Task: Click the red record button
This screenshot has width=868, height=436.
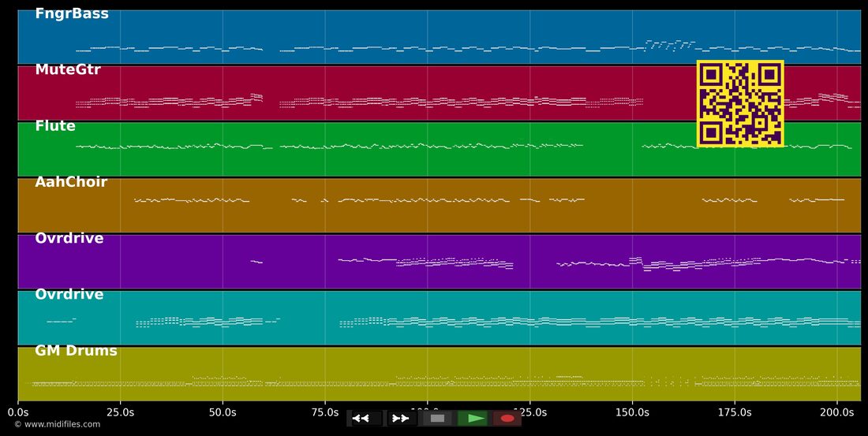Action: (507, 419)
